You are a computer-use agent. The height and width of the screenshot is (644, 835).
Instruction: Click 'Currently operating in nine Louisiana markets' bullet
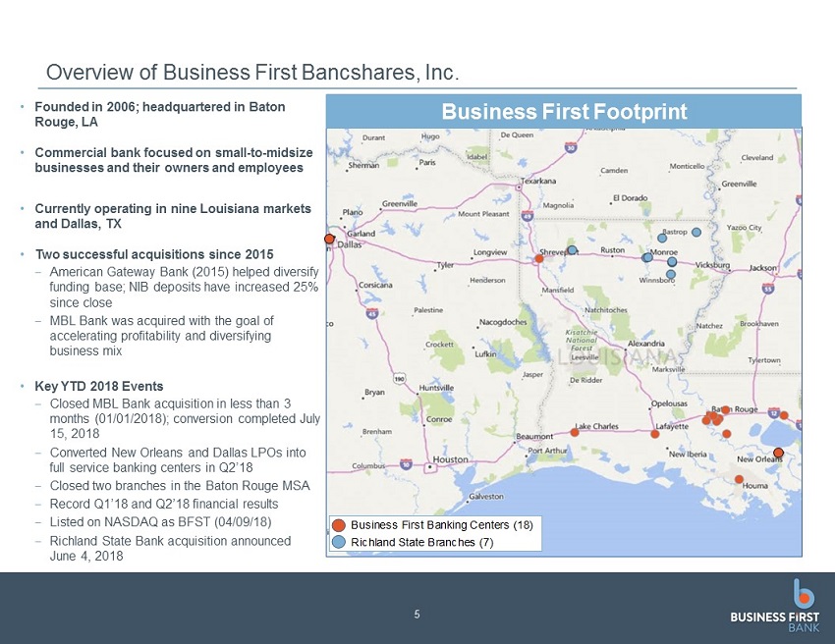point(173,216)
